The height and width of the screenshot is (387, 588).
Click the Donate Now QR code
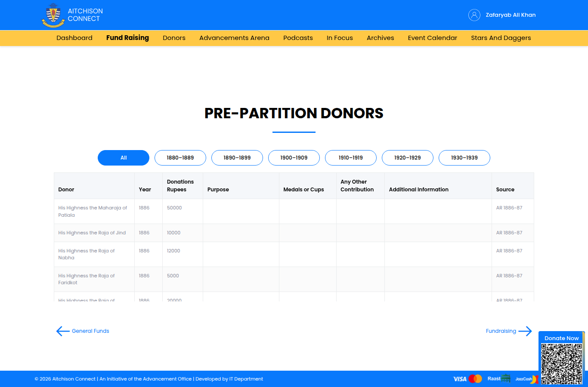[562, 364]
